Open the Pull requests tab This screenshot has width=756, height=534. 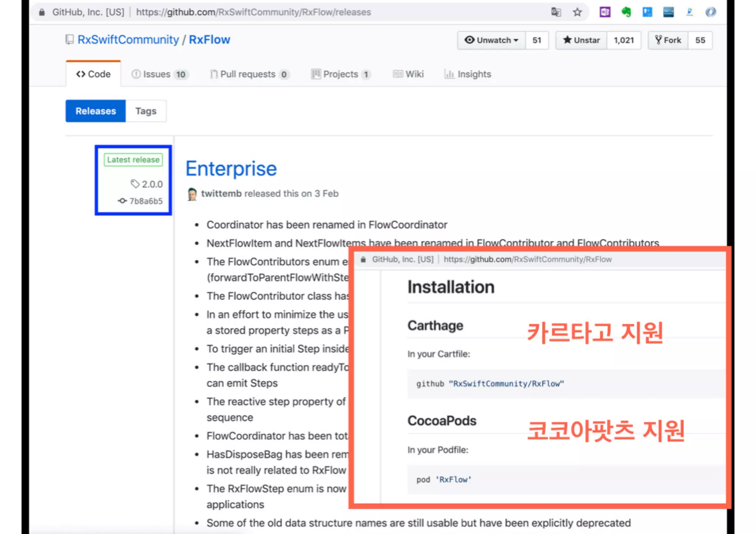[250, 74]
